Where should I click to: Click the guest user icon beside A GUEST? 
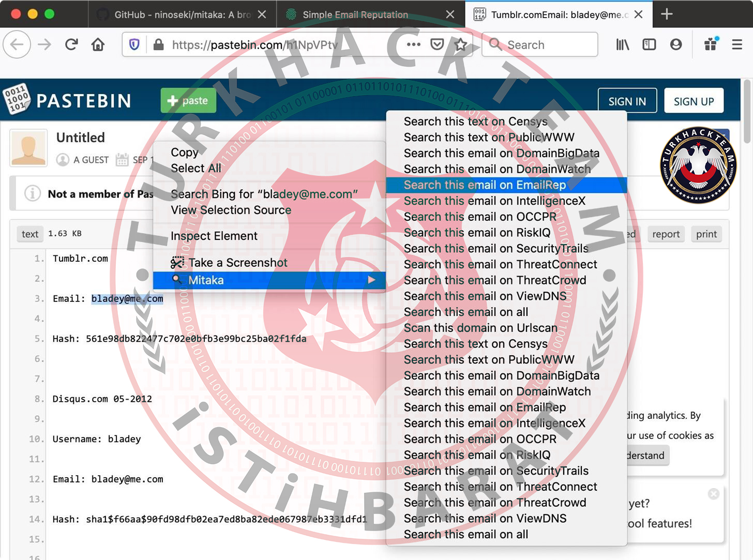click(63, 160)
